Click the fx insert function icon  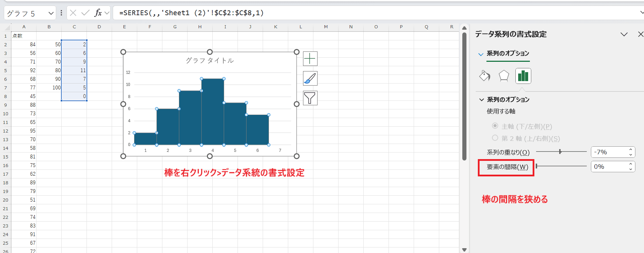[98, 13]
